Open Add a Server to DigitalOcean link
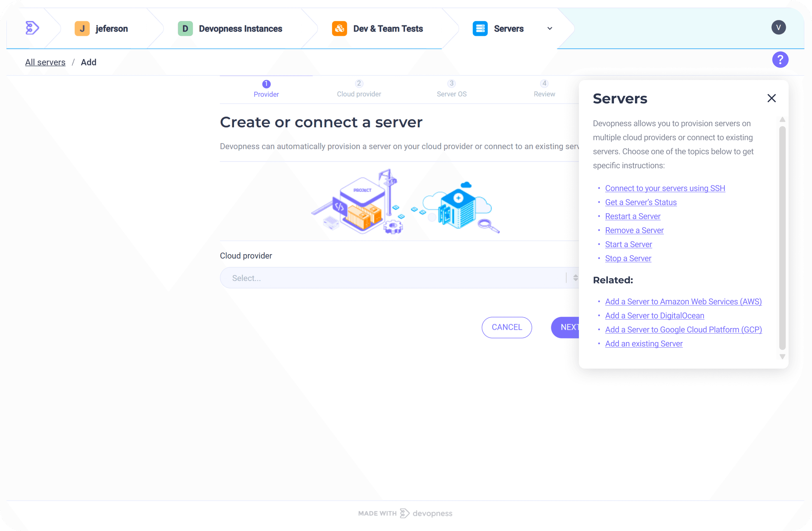Image resolution: width=812 pixels, height=531 pixels. tap(654, 316)
